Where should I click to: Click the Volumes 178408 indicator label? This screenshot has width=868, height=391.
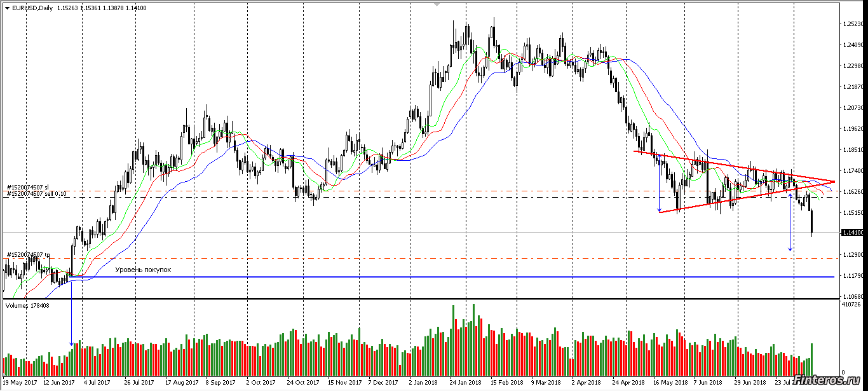click(x=27, y=306)
